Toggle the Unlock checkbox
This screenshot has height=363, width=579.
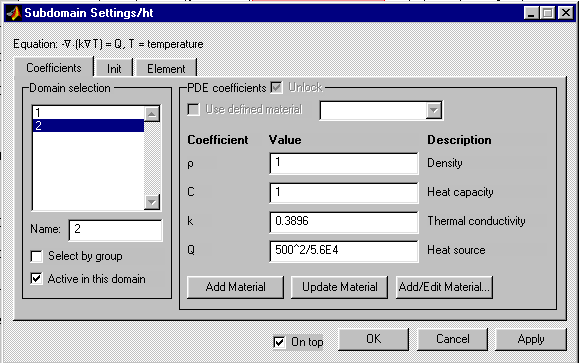pos(276,88)
